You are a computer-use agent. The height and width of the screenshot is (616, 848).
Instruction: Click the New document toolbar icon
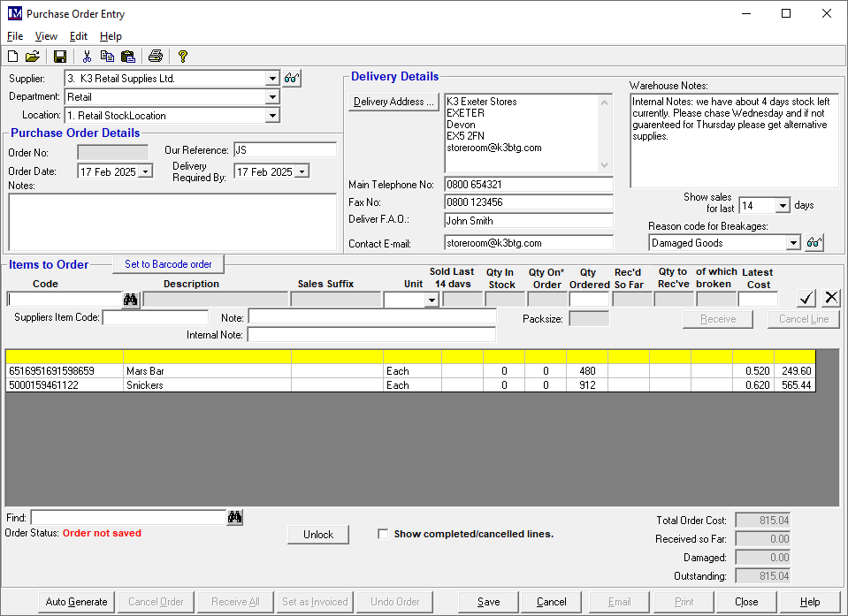point(13,57)
